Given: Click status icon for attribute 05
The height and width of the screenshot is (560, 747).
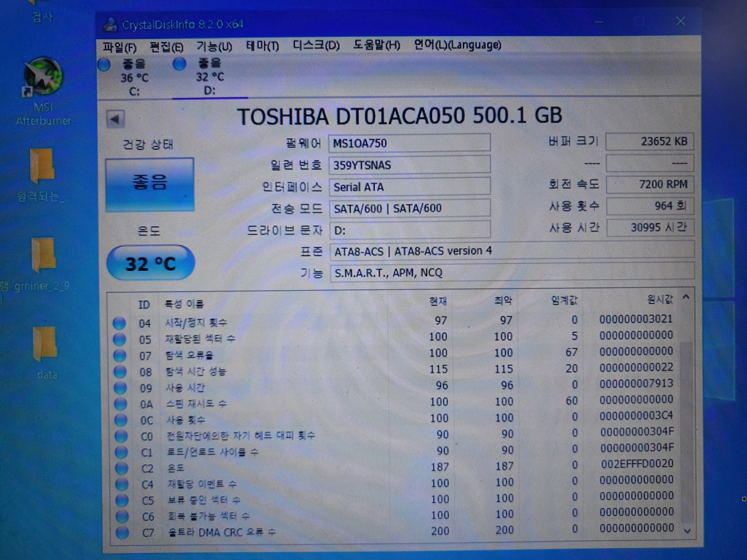Looking at the screenshot, I should tap(119, 339).
